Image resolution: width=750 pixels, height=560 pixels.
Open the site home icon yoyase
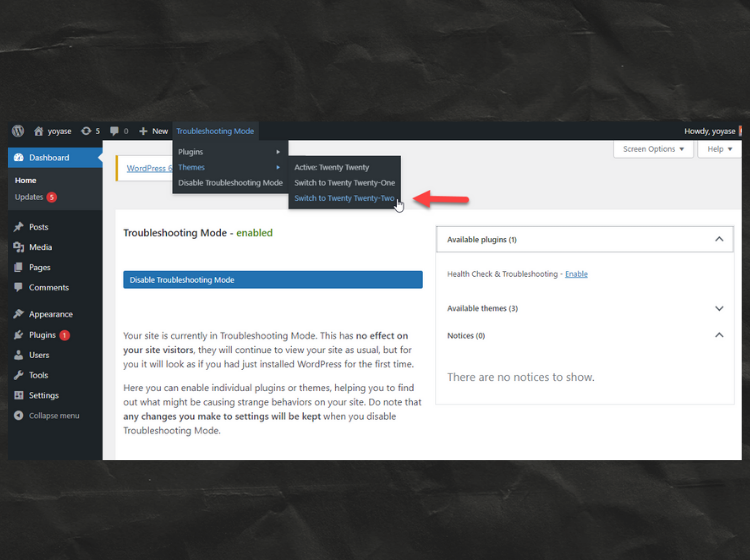pyautogui.click(x=39, y=131)
